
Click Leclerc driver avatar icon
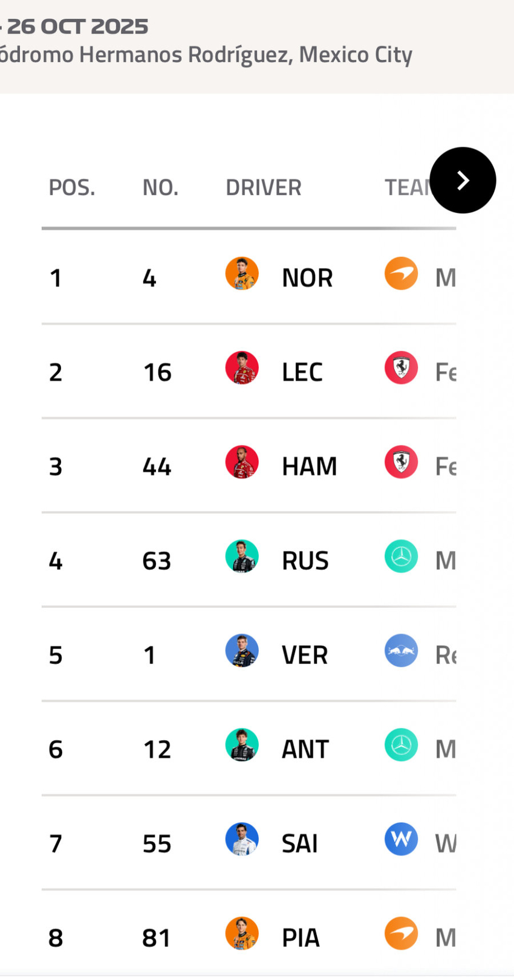pos(242,368)
